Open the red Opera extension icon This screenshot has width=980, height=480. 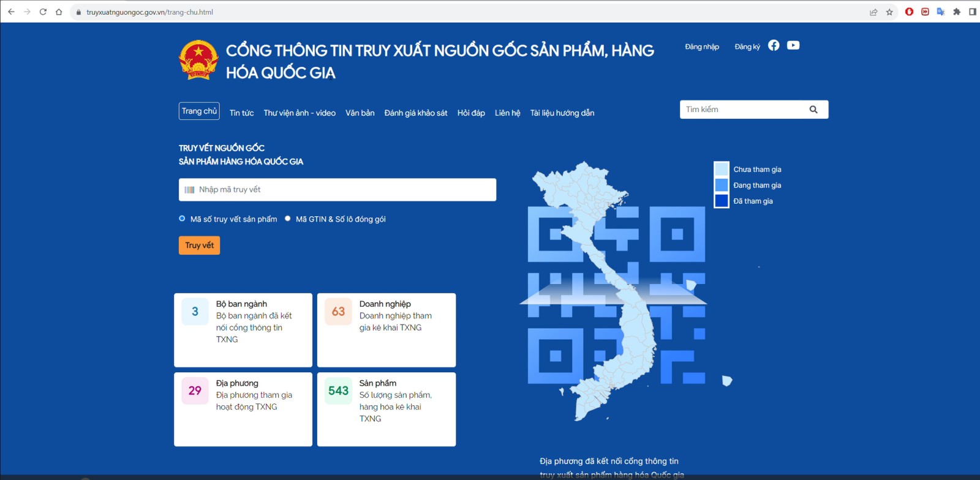coord(910,12)
